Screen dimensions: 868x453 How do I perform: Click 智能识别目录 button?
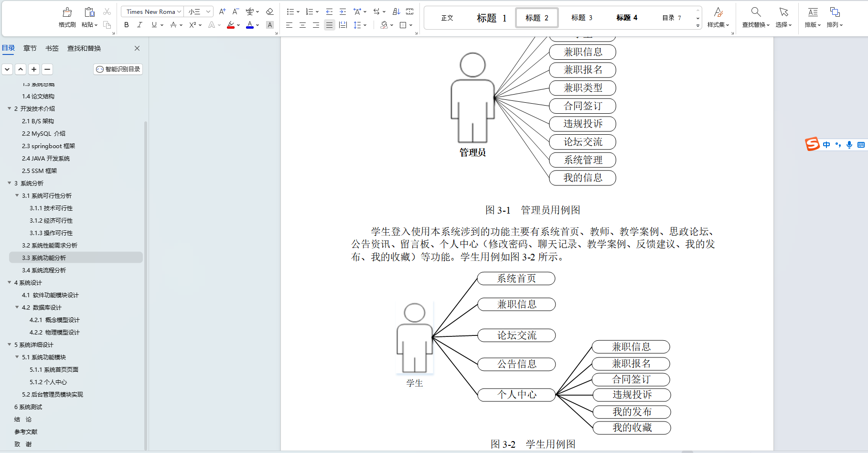[x=118, y=69]
